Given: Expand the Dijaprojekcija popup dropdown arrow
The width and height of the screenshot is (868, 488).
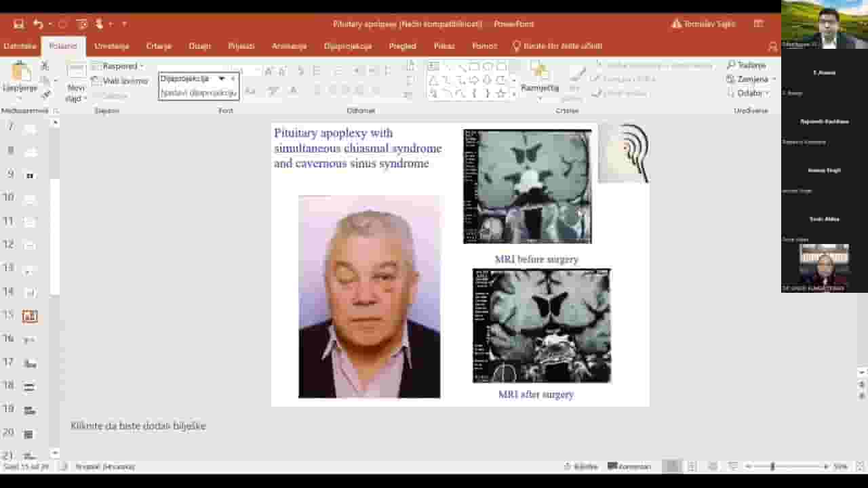Looking at the screenshot, I should click(x=221, y=79).
